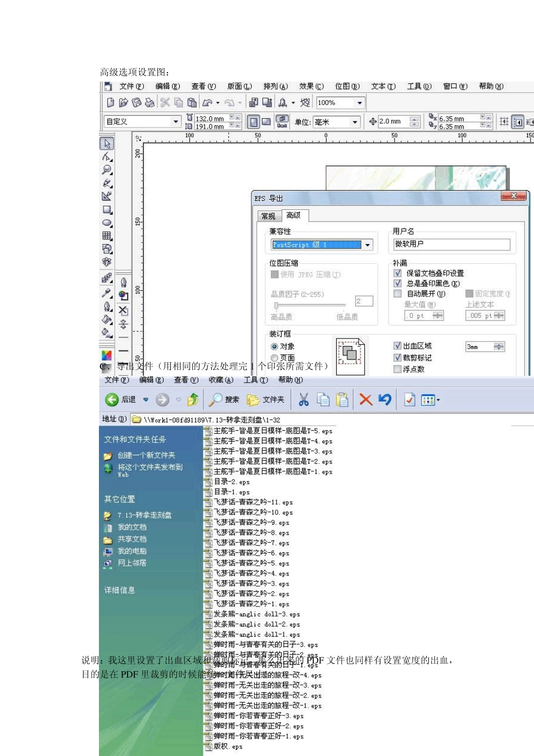Click the 文件夹 button in Explorer
534x756 pixels.
(x=266, y=399)
